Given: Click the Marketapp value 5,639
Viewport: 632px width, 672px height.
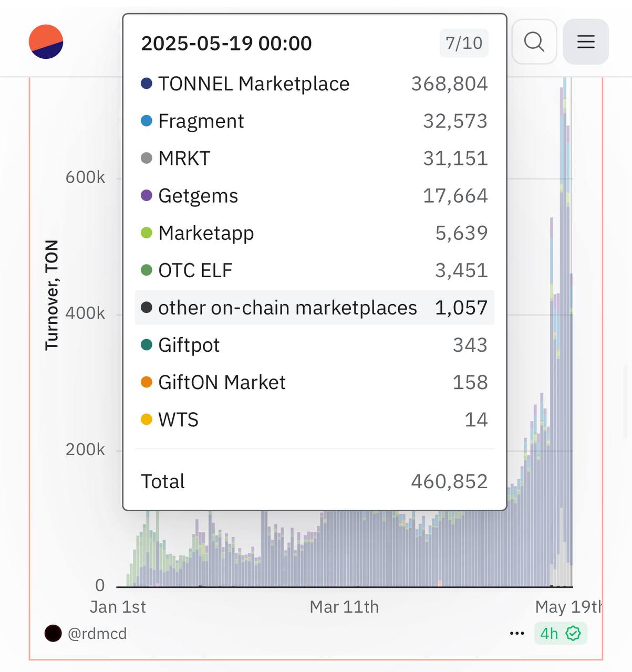Looking at the screenshot, I should (462, 233).
